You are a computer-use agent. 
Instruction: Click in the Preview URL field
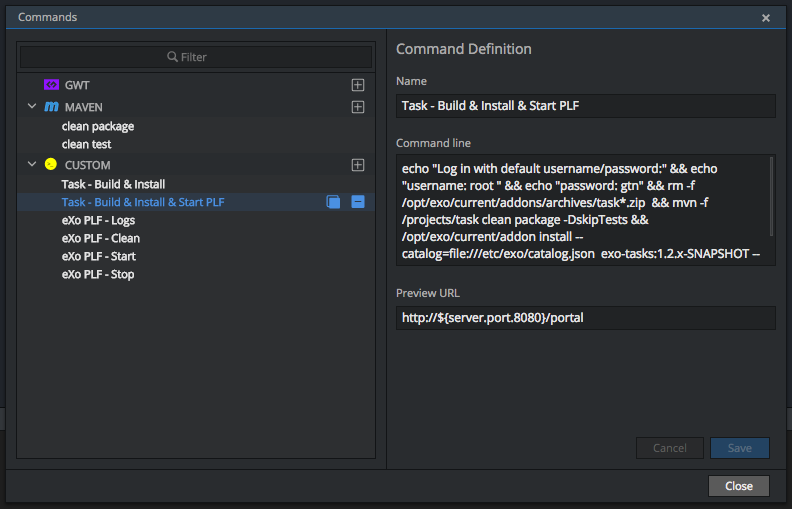pyautogui.click(x=586, y=318)
